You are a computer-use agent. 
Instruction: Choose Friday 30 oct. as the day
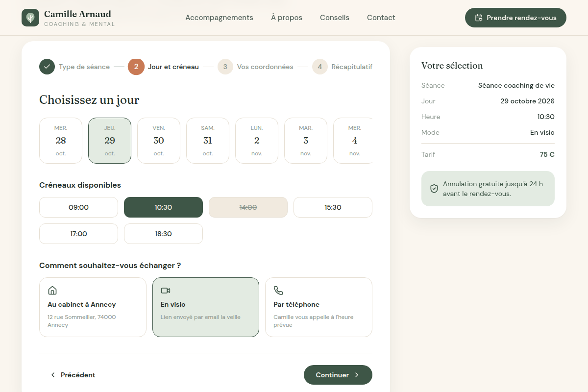pos(159,141)
